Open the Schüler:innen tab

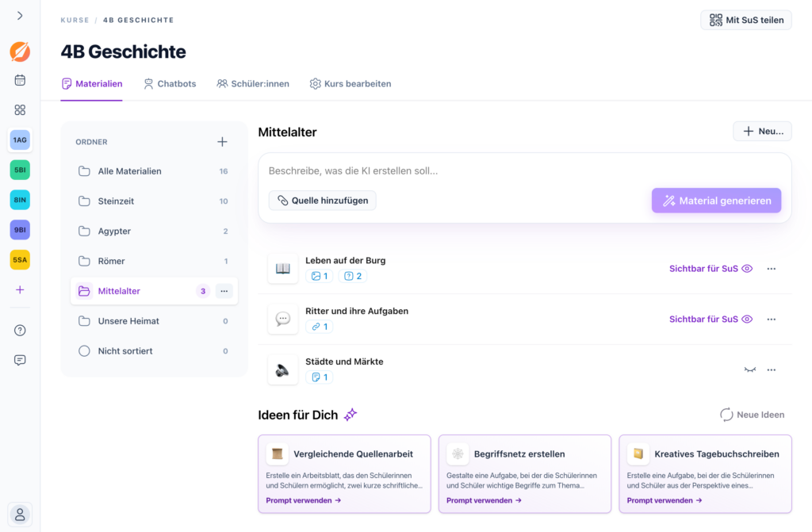pos(253,83)
